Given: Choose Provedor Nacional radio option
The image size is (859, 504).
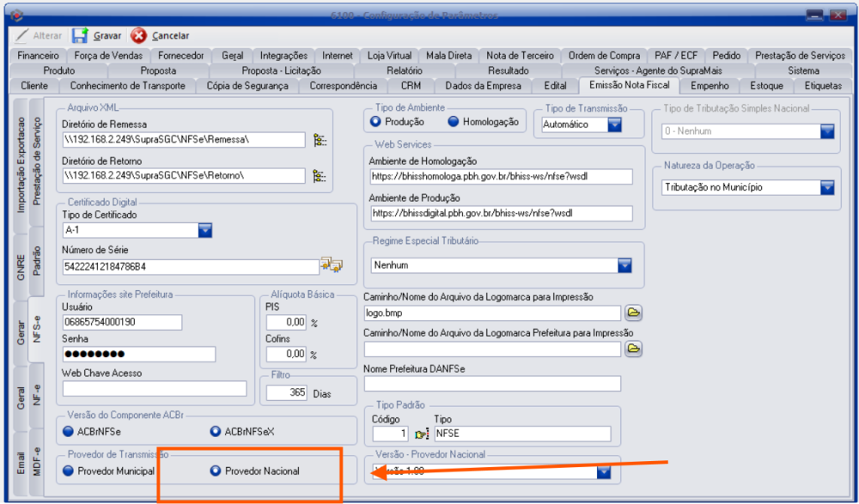Looking at the screenshot, I should point(215,471).
